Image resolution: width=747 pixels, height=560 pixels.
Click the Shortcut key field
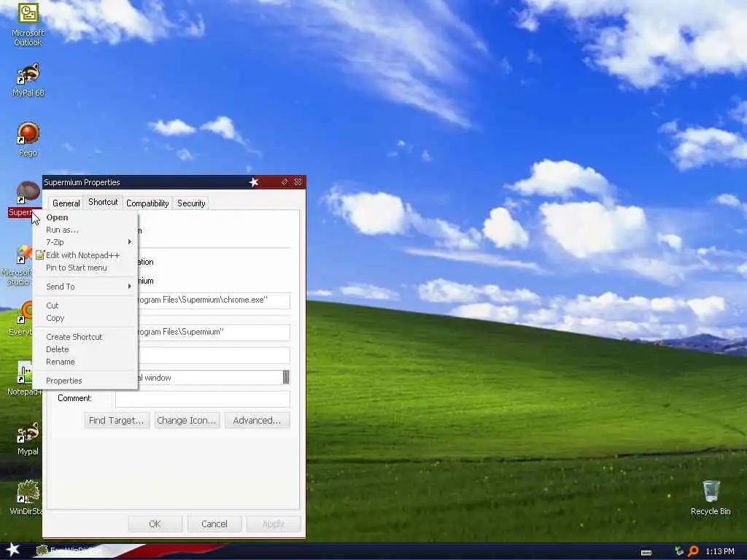point(214,355)
